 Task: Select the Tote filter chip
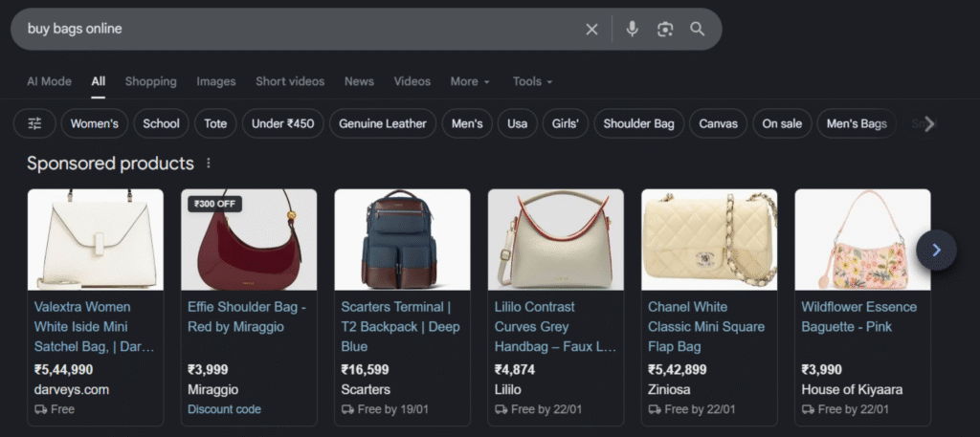click(x=215, y=123)
